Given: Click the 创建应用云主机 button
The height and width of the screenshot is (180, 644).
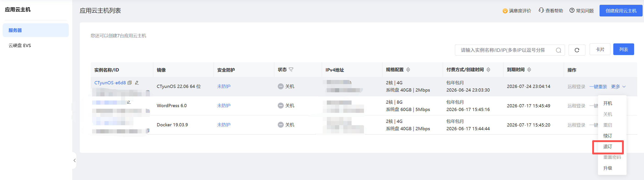Looking at the screenshot, I should pyautogui.click(x=621, y=11).
